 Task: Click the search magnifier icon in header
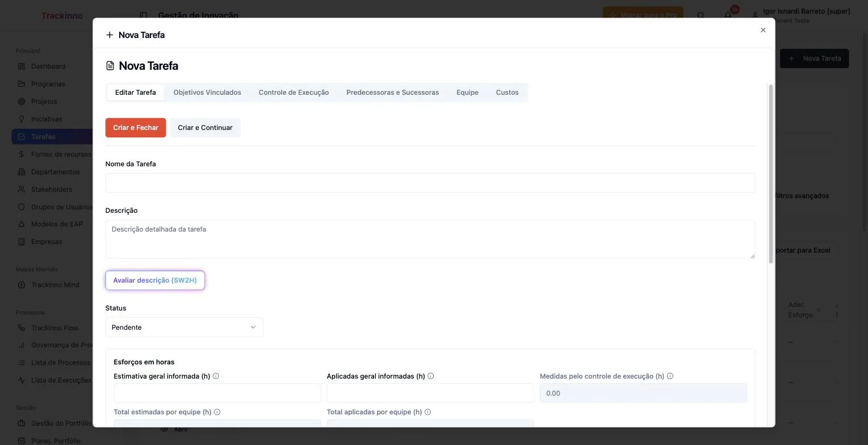(x=701, y=15)
